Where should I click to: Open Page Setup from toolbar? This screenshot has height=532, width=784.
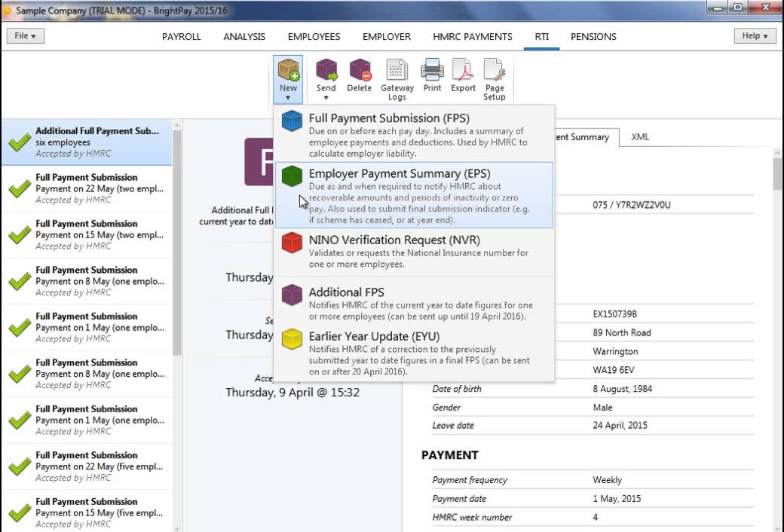[494, 80]
